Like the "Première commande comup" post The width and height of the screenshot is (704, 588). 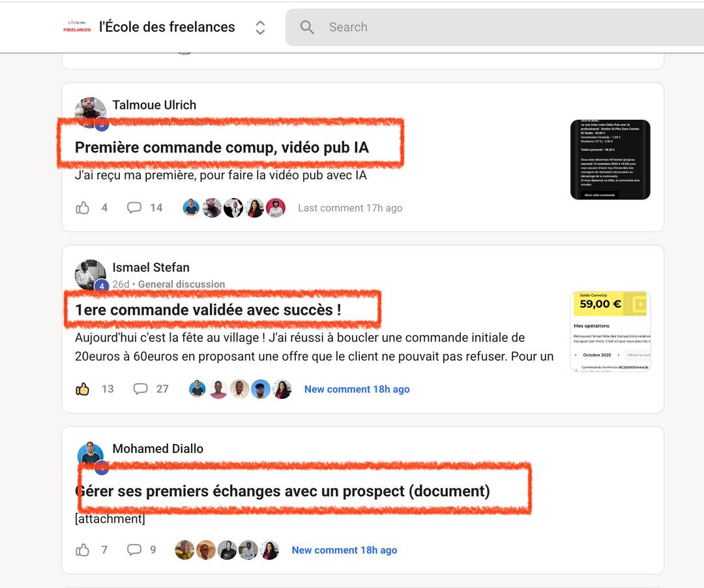83,208
